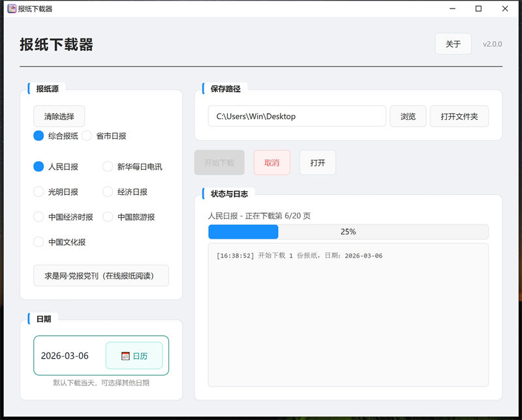This screenshot has height=420, width=522.
Task: Select 光明日报 radio option
Action: pyautogui.click(x=39, y=192)
